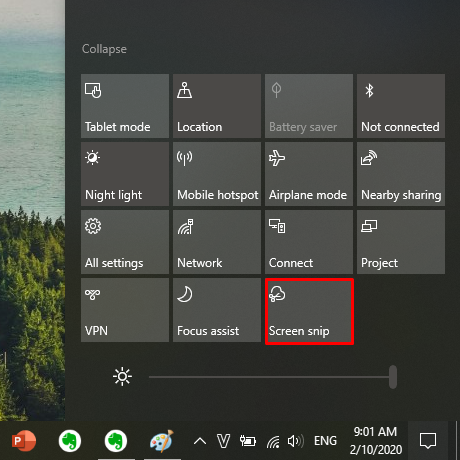Open the volume control in system tray
The image size is (460, 460).
pyautogui.click(x=295, y=441)
